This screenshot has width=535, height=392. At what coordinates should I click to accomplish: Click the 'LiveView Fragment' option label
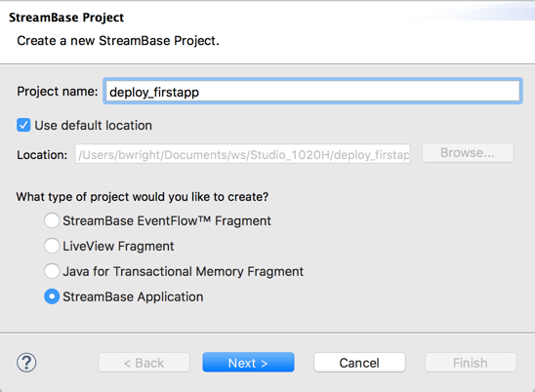pos(118,246)
